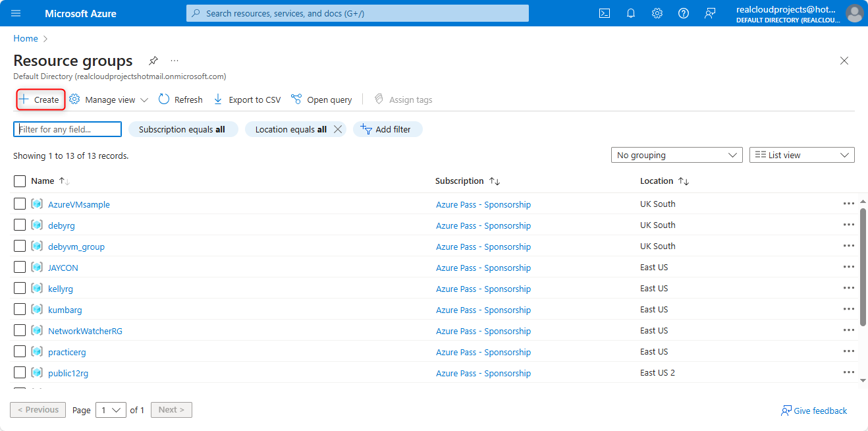Click the Filter for any field box
The width and height of the screenshot is (868, 431).
[67, 129]
